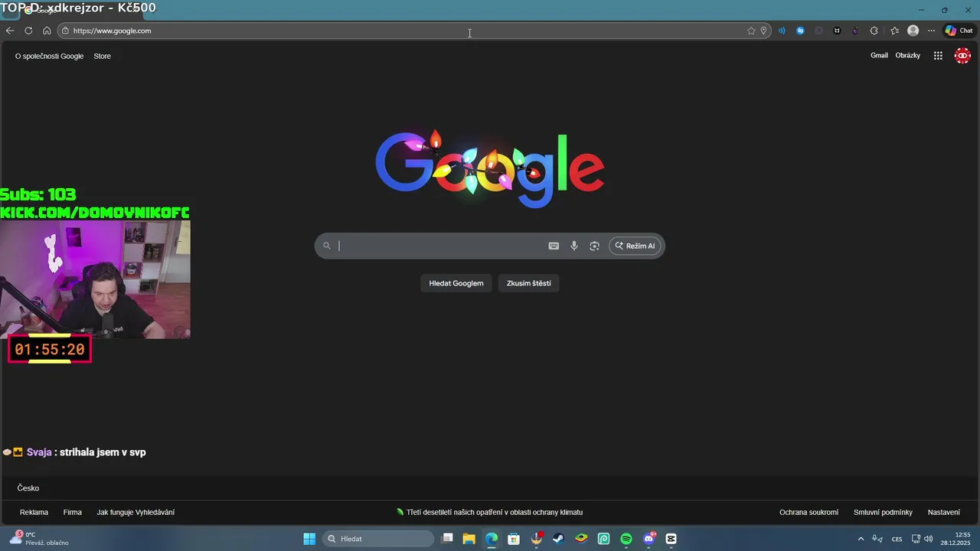Click the read aloud sound-wave icon
The image size is (980, 551).
coord(782,31)
